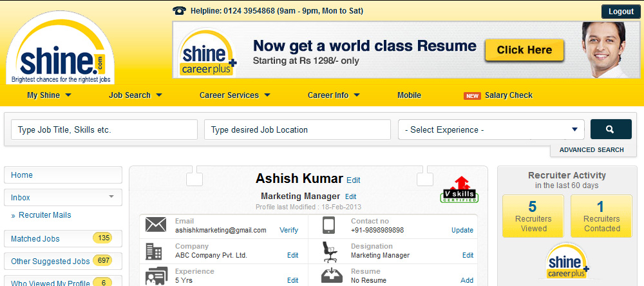Click the experience ID card icon
Image resolution: width=644 pixels, height=286 pixels.
(x=156, y=276)
